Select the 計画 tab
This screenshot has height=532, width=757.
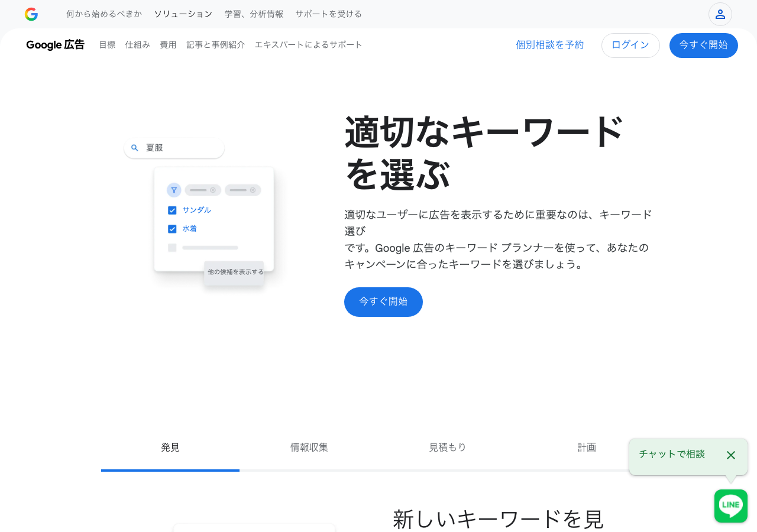point(587,447)
